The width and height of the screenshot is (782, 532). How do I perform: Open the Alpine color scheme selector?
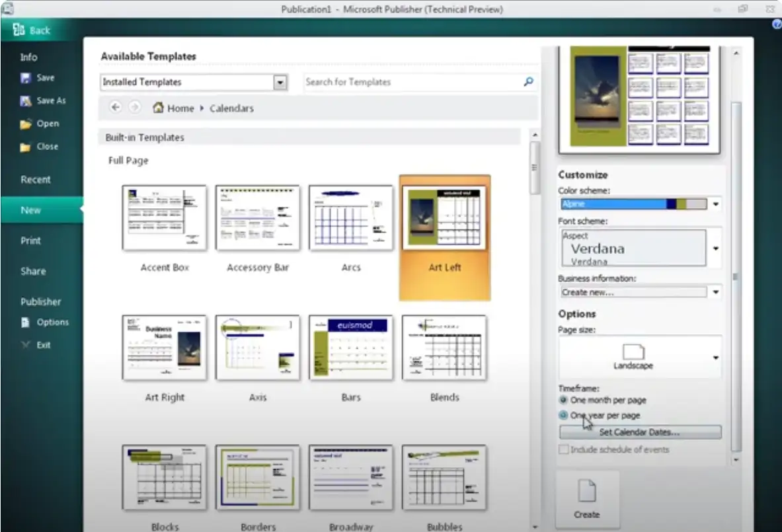715,204
